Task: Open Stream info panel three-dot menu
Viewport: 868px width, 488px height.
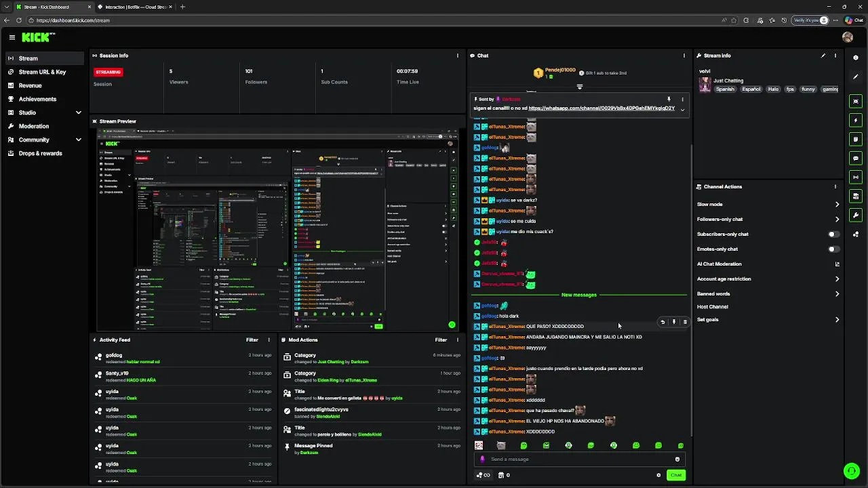Action: coord(835,56)
